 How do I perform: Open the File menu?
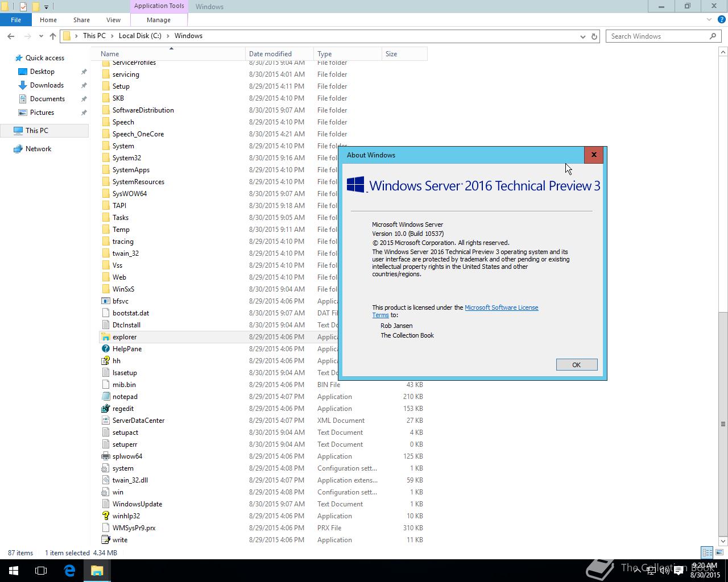pyautogui.click(x=16, y=20)
